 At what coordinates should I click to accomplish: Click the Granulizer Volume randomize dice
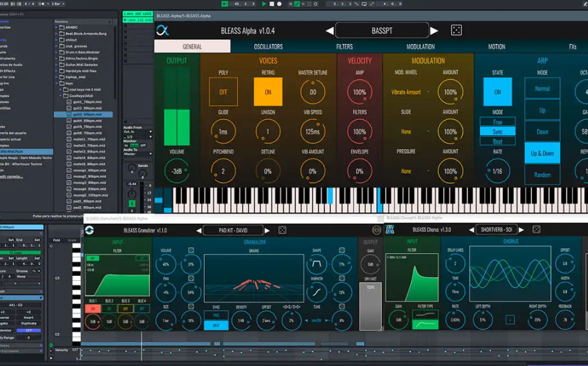191,250
